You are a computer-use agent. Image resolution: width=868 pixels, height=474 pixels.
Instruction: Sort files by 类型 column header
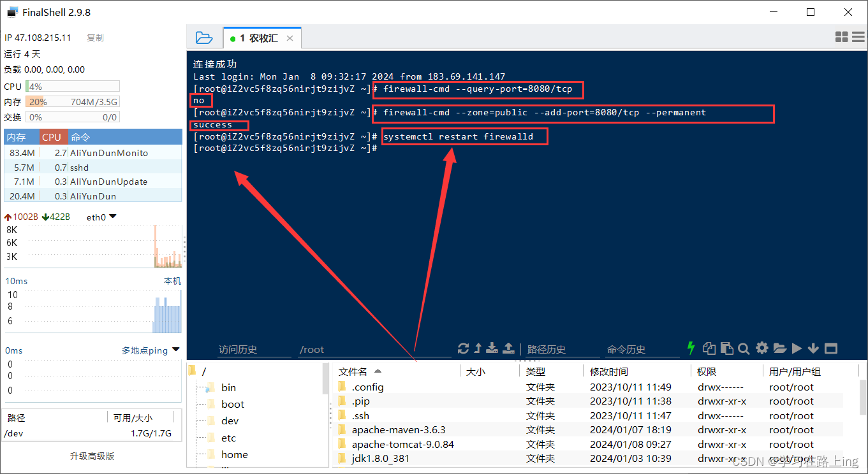(551, 371)
